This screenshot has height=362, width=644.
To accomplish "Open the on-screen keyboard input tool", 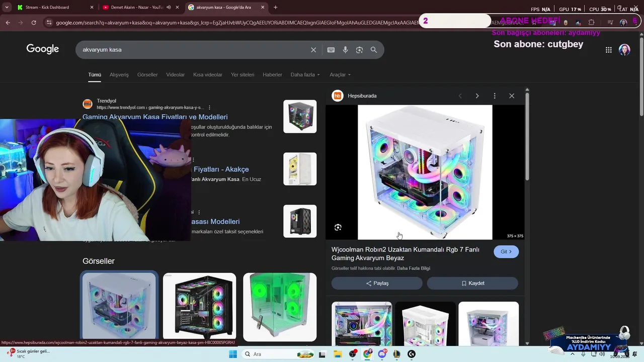I will click(331, 50).
